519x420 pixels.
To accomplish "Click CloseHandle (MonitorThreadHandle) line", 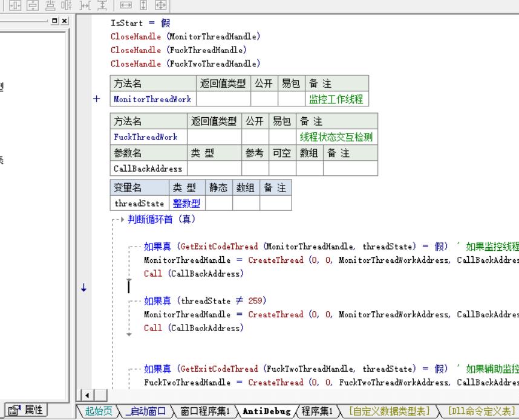I will click(x=185, y=36).
